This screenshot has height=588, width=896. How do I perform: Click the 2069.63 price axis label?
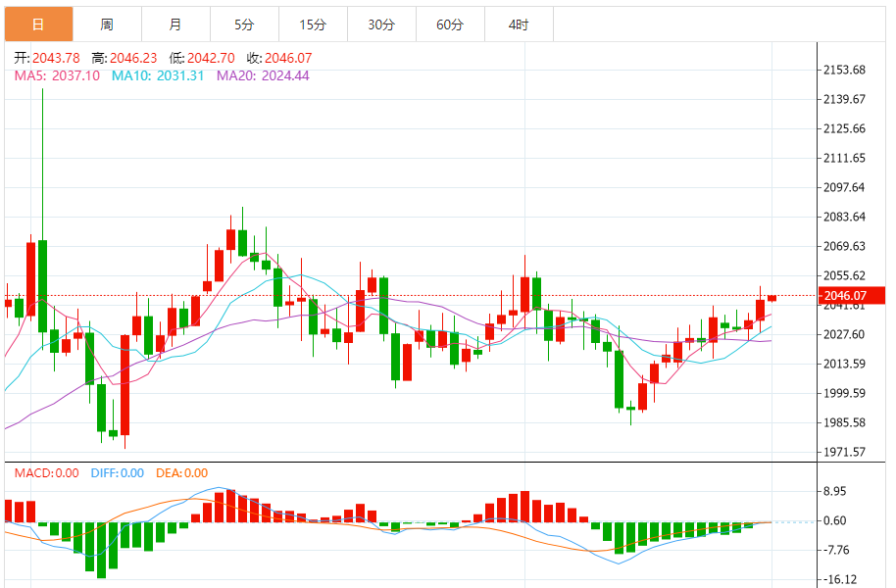tap(844, 246)
